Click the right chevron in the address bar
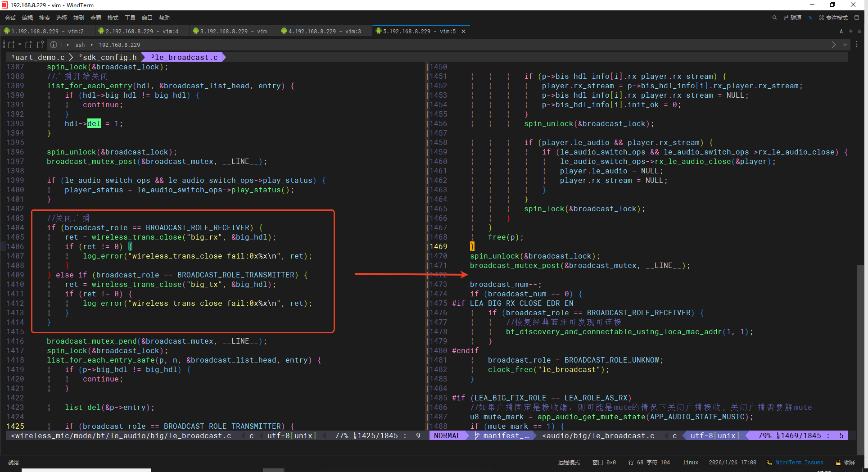 833,45
